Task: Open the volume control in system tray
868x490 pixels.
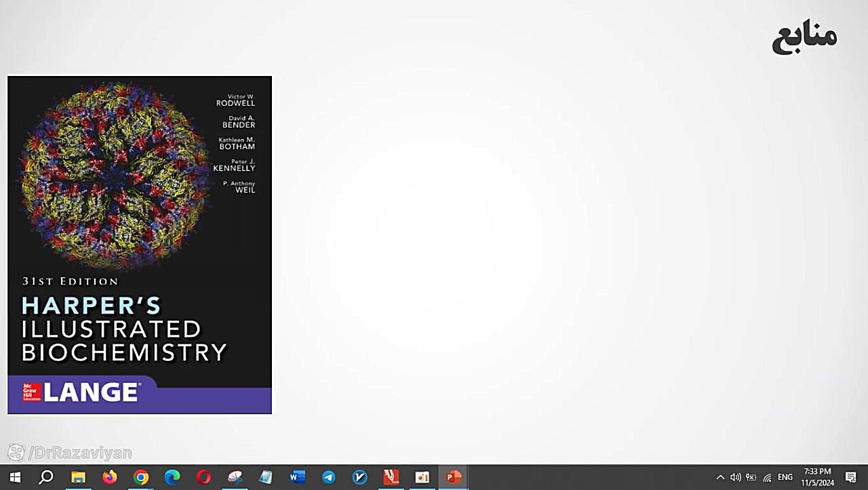Action: tap(735, 477)
